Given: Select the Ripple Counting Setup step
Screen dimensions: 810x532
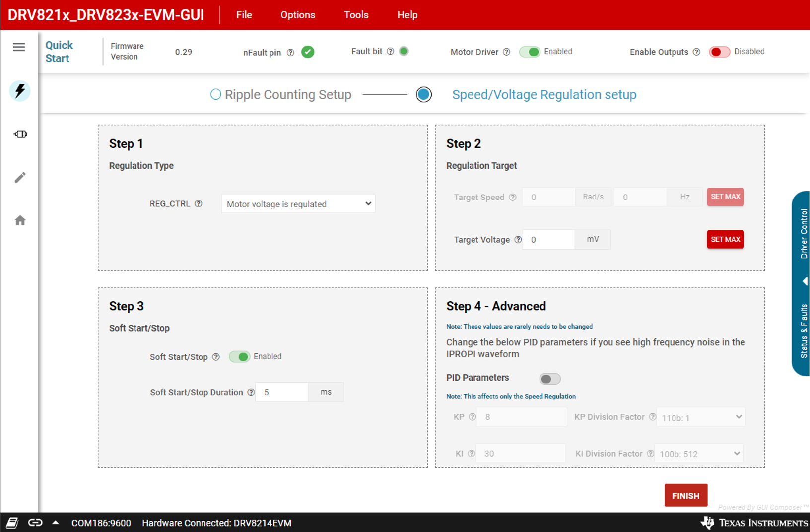Looking at the screenshot, I should pos(215,95).
